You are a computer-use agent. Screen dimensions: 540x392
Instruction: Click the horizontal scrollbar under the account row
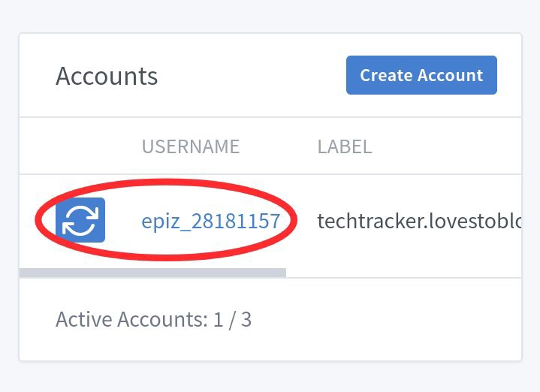[152, 273]
